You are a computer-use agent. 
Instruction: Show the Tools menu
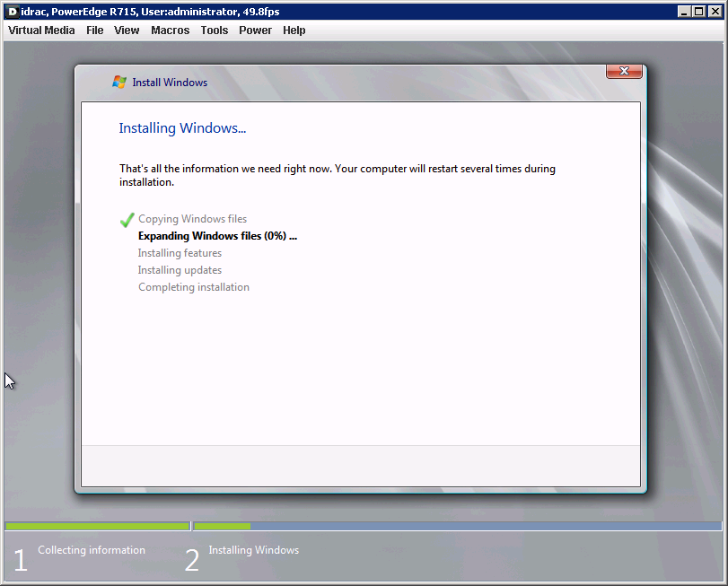(x=215, y=30)
